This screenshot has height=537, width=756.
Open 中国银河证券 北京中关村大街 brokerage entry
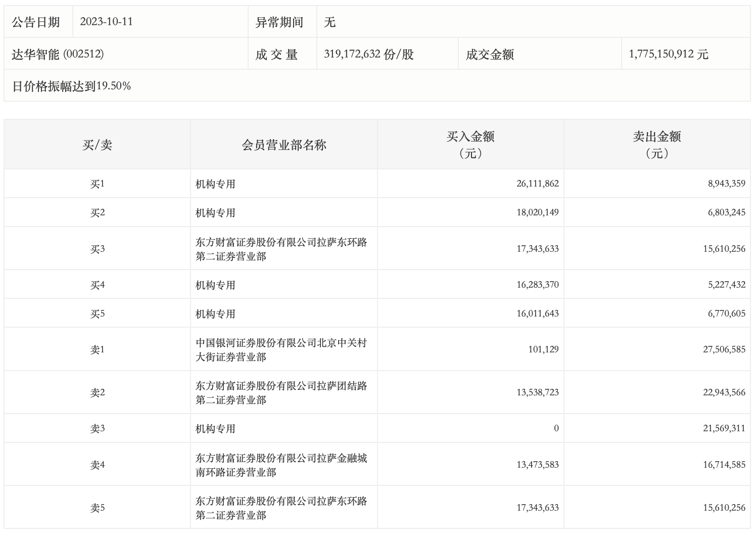281,349
